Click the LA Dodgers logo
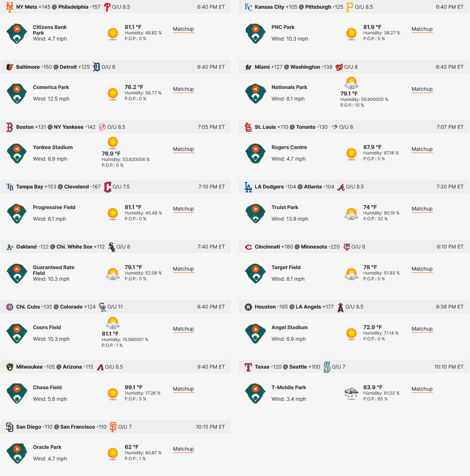This screenshot has height=476, width=470. click(x=248, y=187)
